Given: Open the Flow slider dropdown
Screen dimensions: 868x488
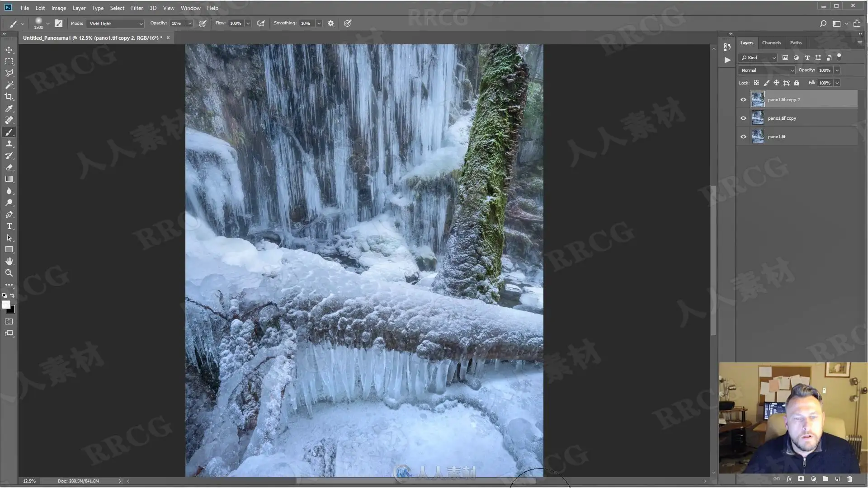Looking at the screenshot, I should coord(248,23).
